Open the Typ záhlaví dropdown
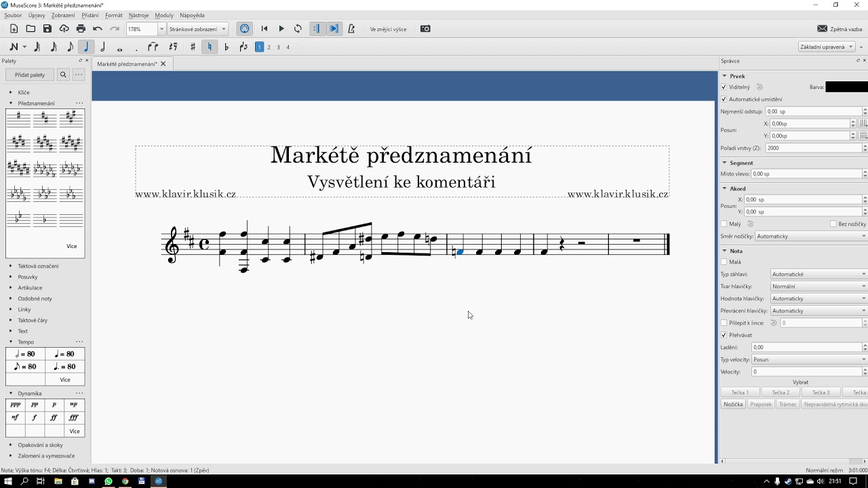 tap(819, 274)
